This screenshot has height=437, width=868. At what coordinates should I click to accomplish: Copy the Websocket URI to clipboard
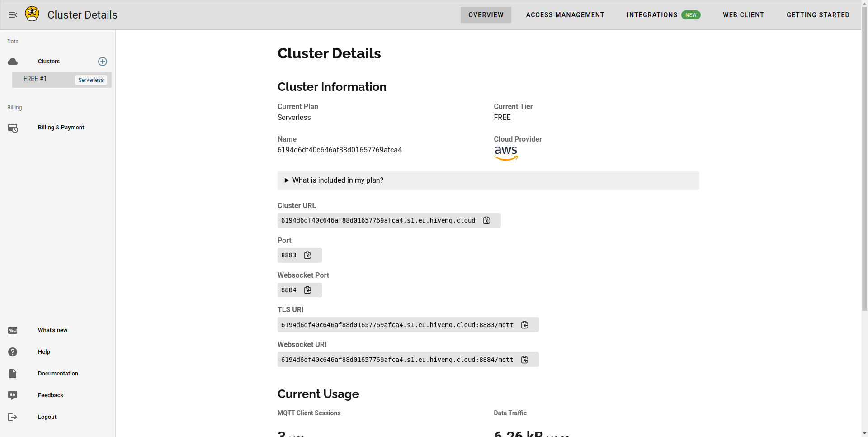coord(524,360)
